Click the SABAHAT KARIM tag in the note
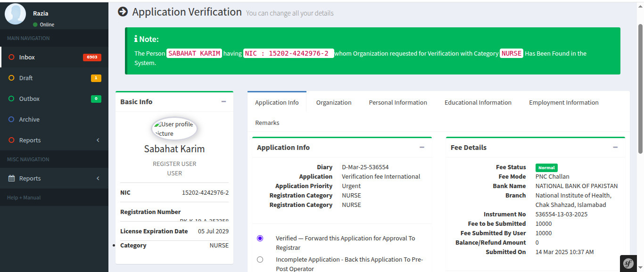644x272 pixels. coord(194,53)
